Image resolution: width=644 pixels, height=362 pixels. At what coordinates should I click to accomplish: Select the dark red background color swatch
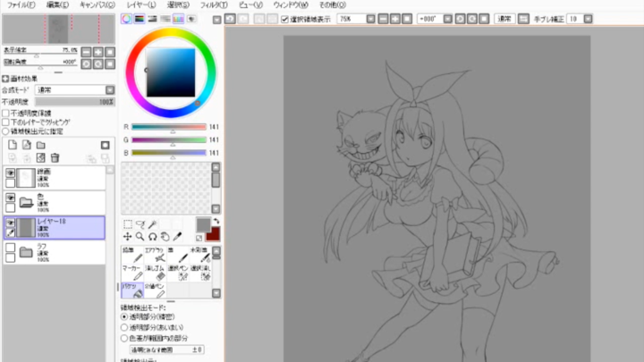pyautogui.click(x=215, y=236)
